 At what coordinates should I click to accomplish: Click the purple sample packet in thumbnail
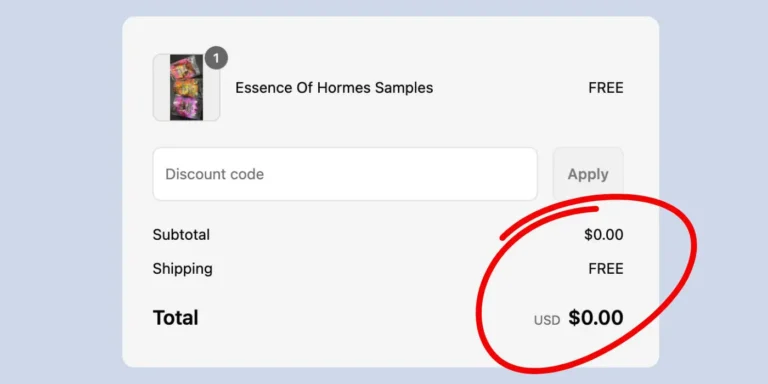(x=185, y=106)
